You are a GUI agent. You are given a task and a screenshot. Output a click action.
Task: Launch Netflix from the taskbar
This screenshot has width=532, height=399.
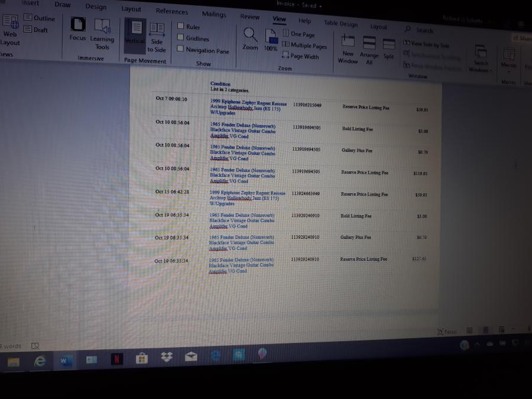116,359
